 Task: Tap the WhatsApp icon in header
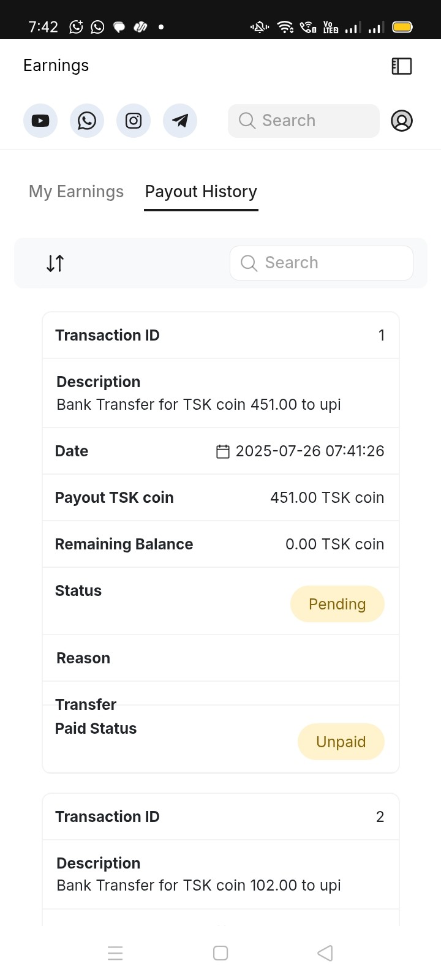[x=87, y=121]
